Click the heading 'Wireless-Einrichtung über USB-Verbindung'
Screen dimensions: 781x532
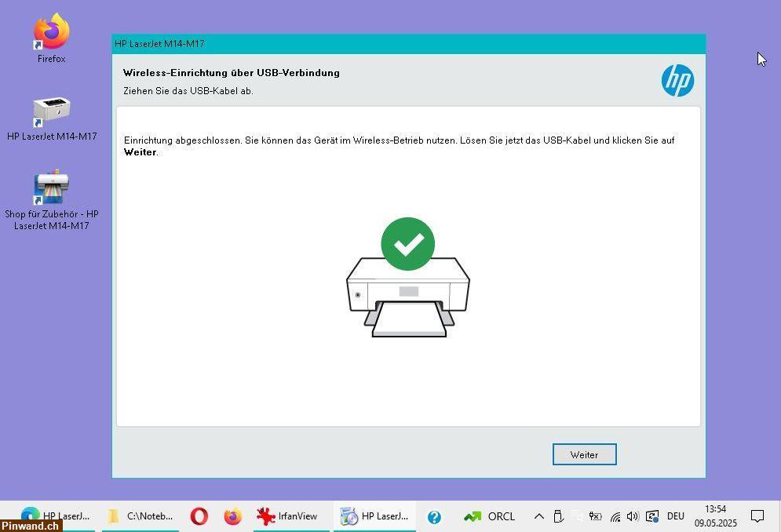232,73
